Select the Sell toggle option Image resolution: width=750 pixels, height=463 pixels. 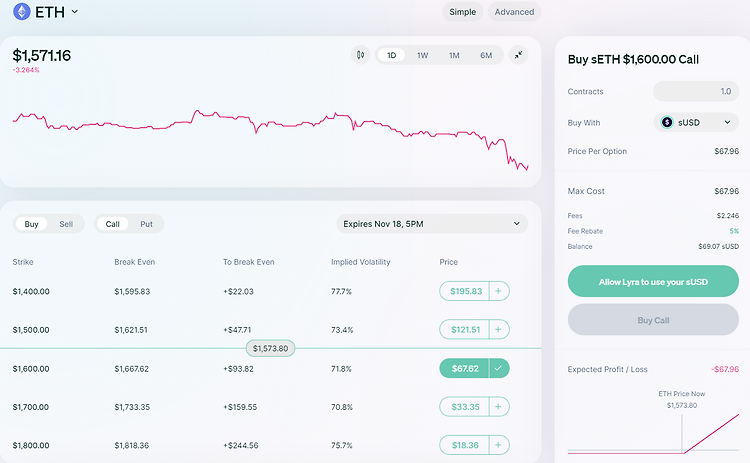tap(66, 224)
